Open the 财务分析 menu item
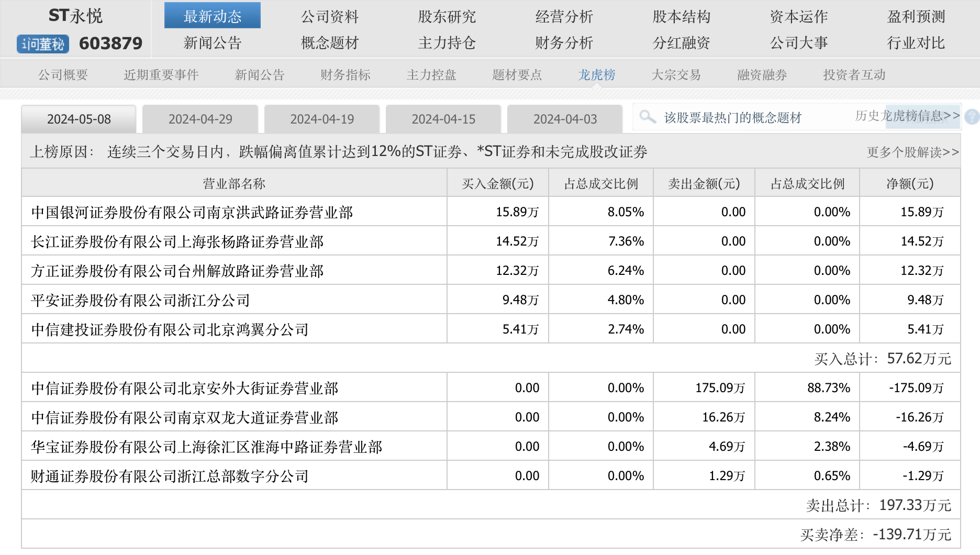The image size is (980, 555). 564,43
